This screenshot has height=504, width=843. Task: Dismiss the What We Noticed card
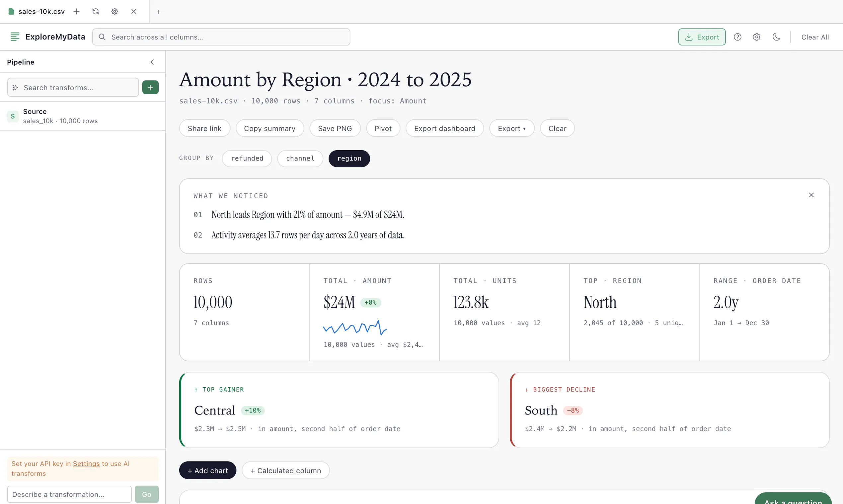click(811, 195)
